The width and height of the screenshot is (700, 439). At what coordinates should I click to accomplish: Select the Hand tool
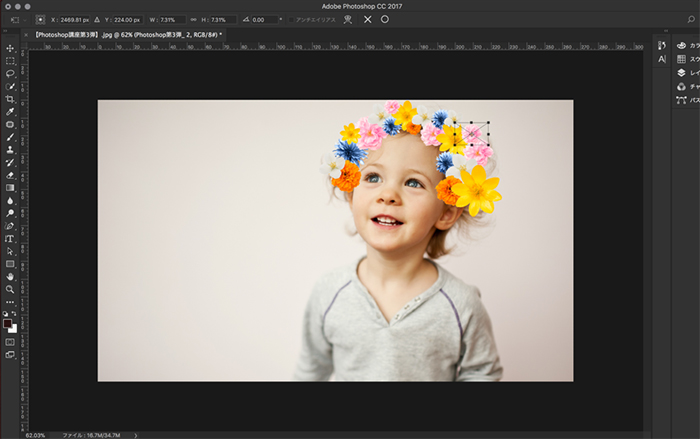(x=10, y=277)
